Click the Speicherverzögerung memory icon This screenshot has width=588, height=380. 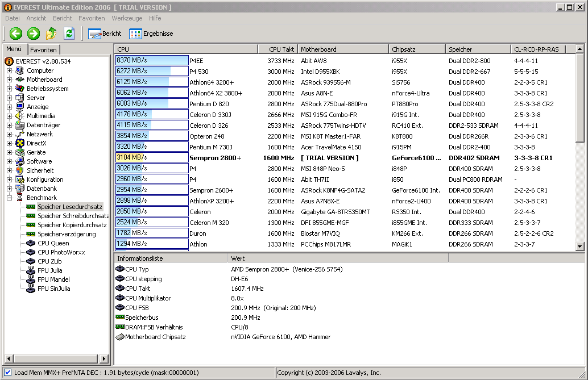[x=31, y=234]
